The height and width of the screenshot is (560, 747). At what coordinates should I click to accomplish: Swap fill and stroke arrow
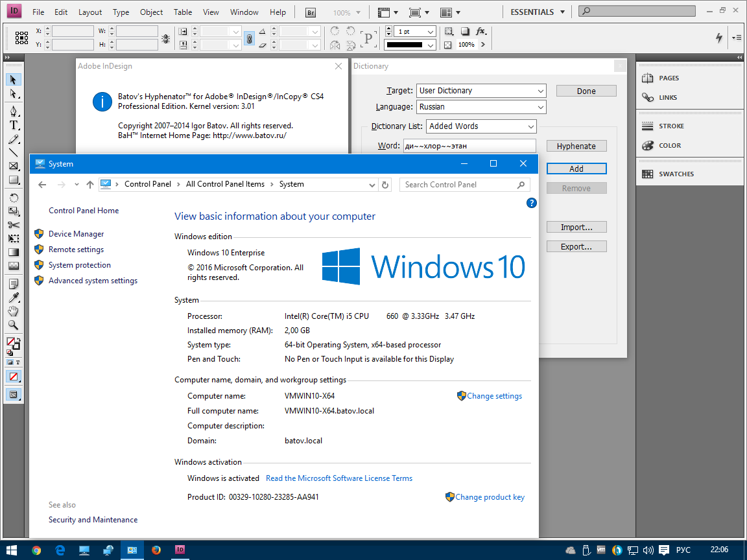(18, 340)
